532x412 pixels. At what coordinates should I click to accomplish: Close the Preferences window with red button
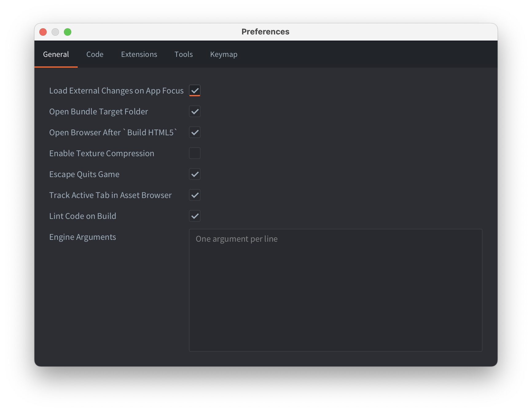pyautogui.click(x=43, y=32)
